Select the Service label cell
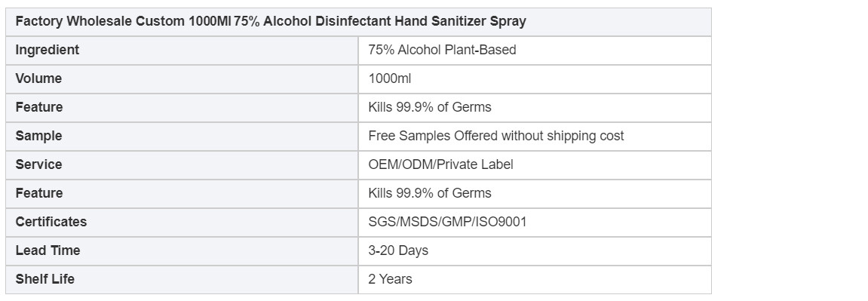The image size is (868, 301). tap(182, 165)
